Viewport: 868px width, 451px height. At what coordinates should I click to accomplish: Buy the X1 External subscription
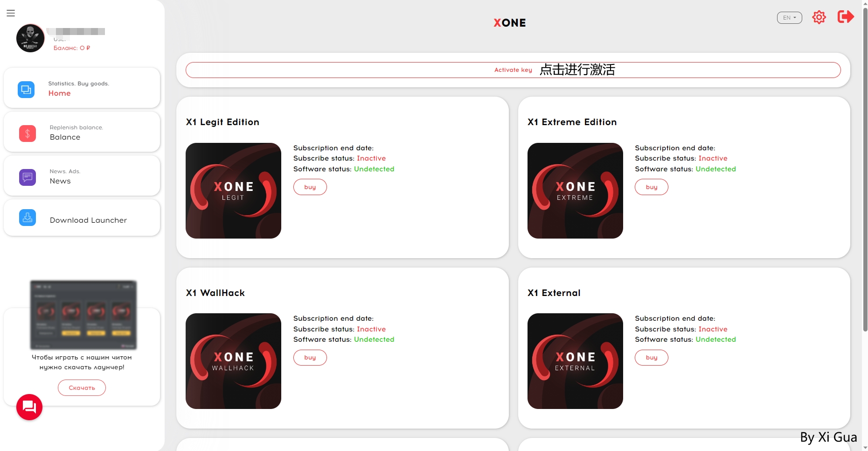pyautogui.click(x=651, y=358)
